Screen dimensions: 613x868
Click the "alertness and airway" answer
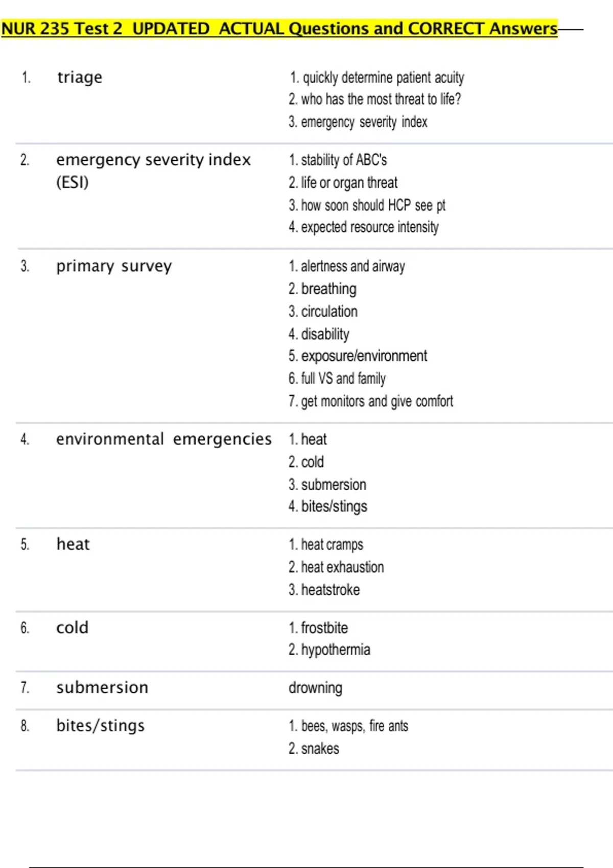click(352, 267)
